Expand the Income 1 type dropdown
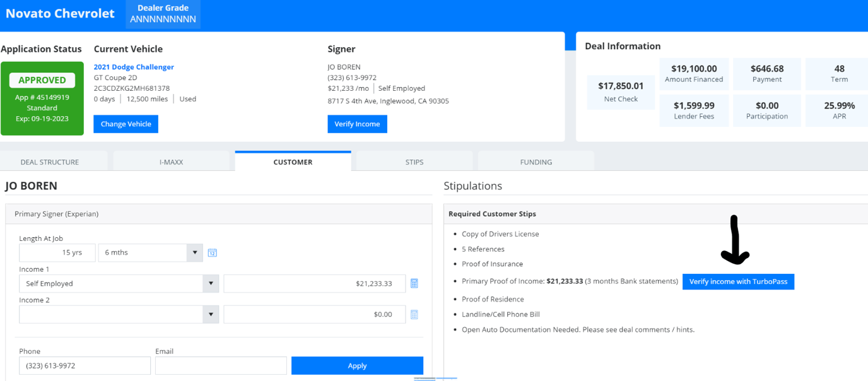The image size is (868, 381). (x=210, y=283)
